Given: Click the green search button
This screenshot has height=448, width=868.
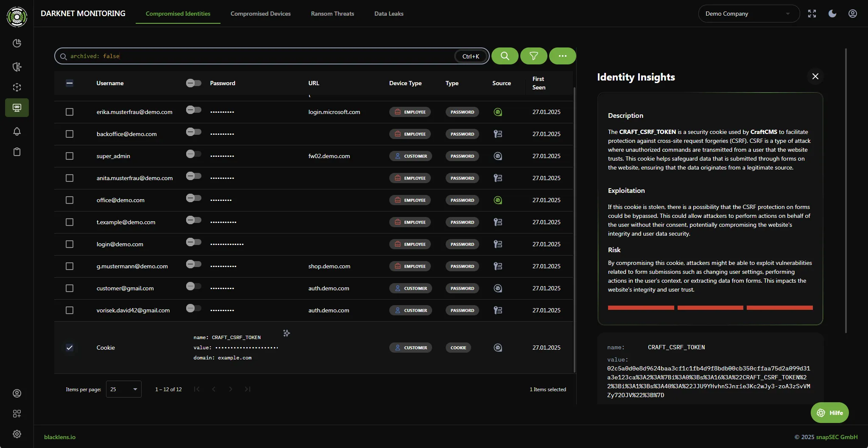Looking at the screenshot, I should 505,56.
